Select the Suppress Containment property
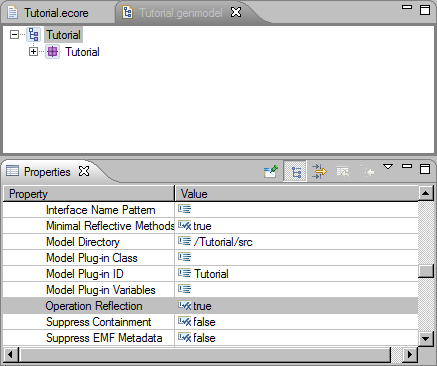 (x=99, y=322)
